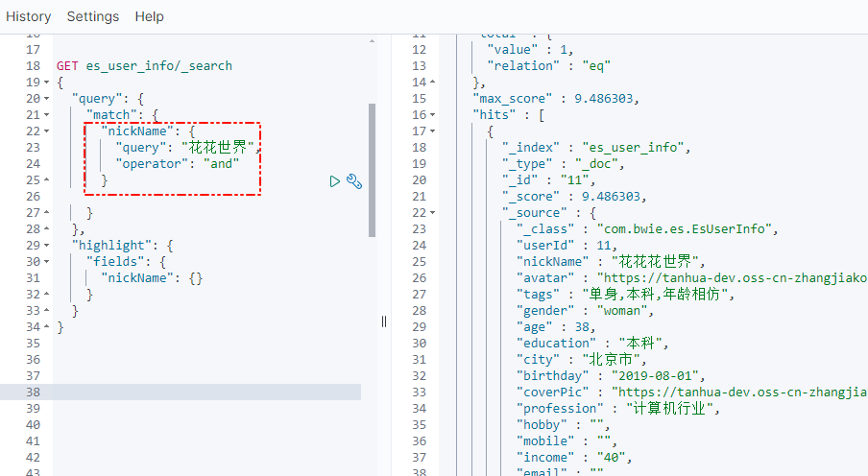The width and height of the screenshot is (868, 476).
Task: Click the "mobile" : "" line
Action: click(x=567, y=441)
